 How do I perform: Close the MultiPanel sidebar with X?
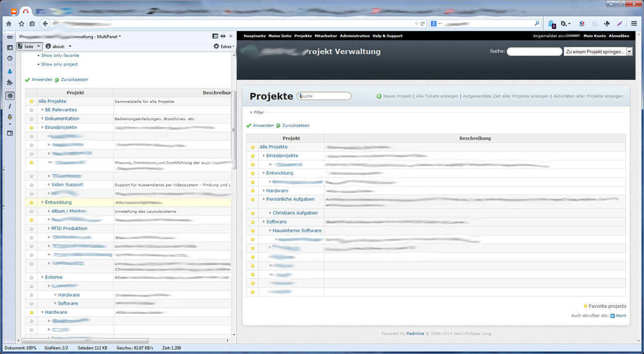pos(231,36)
